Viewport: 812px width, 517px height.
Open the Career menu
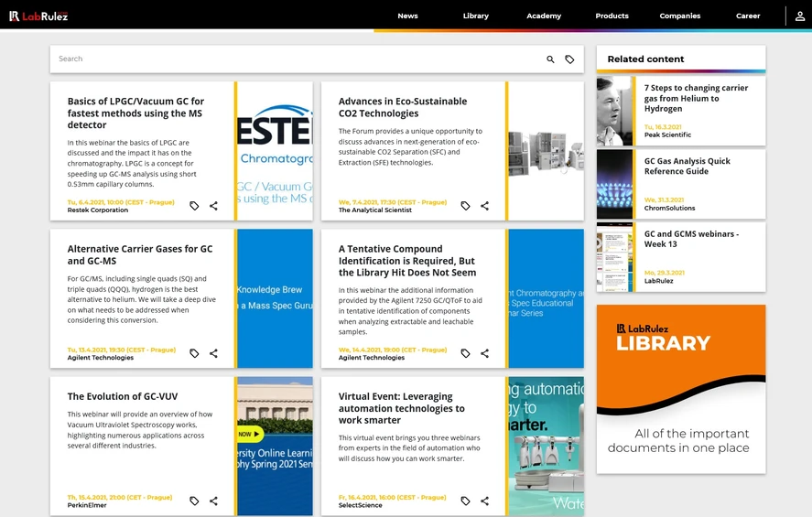tap(748, 16)
